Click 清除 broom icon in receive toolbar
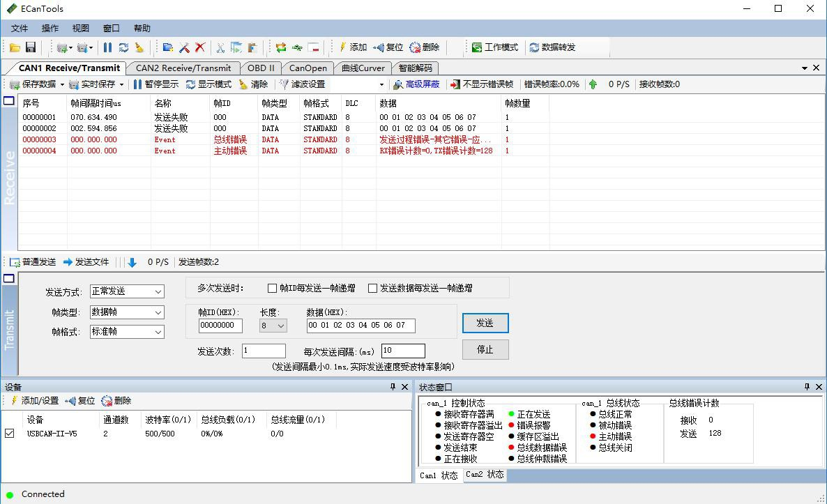Image resolution: width=827 pixels, height=504 pixels. [x=253, y=84]
